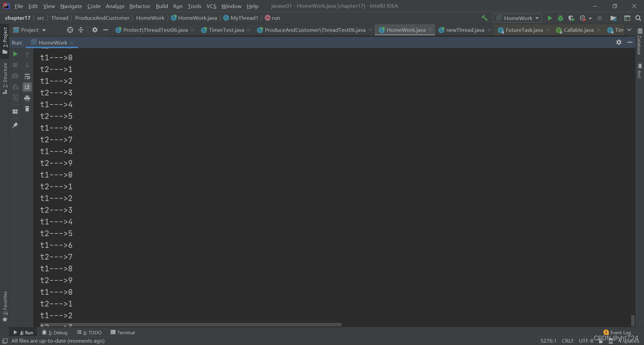Screen dimensions: 644x345
Task: Open the Event Log
Action: 617,332
